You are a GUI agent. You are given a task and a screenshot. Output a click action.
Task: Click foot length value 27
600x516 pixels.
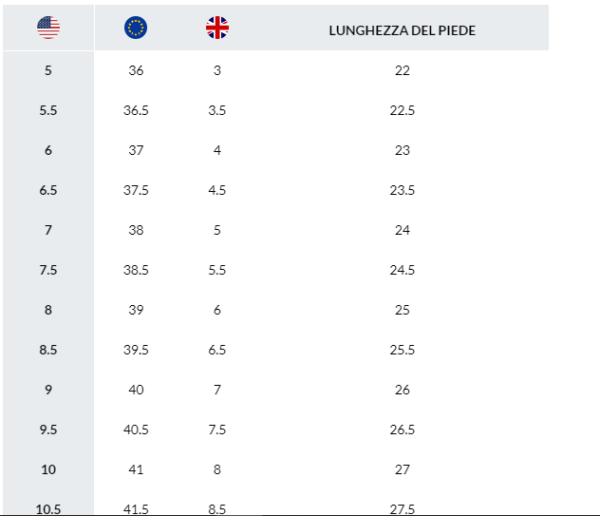(x=402, y=469)
